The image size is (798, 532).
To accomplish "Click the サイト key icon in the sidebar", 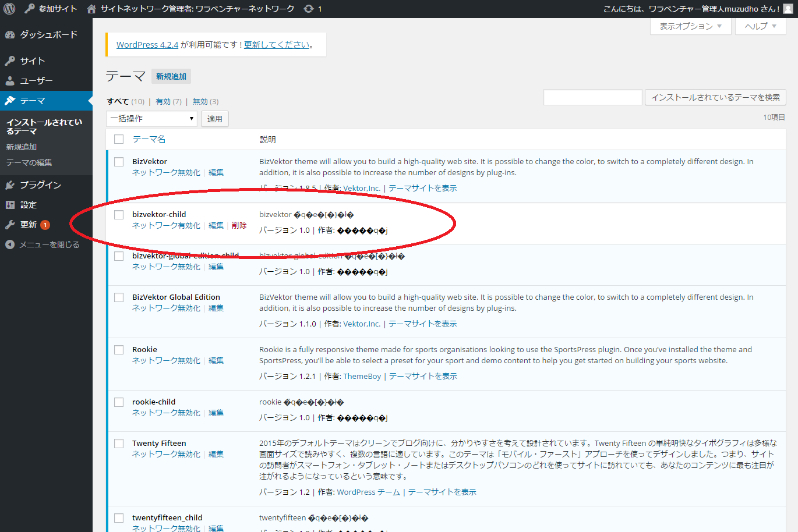I will (10, 61).
